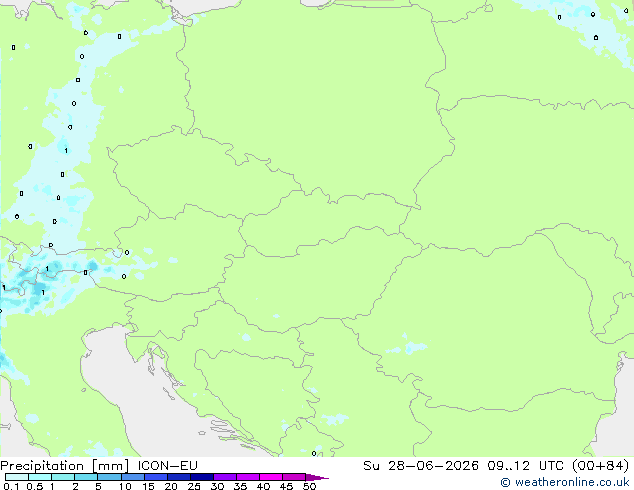Click the 0.5–1 mm legend swatch

click(40, 477)
